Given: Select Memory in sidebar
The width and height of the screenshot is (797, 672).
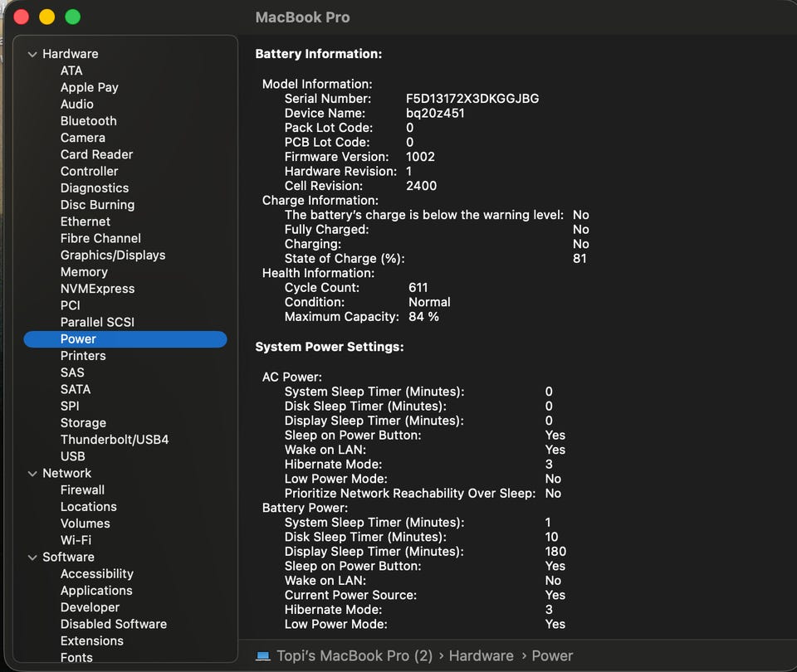Looking at the screenshot, I should tap(84, 272).
